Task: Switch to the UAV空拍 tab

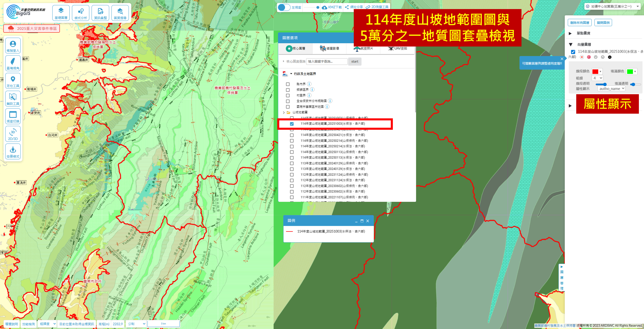Action: [397, 48]
